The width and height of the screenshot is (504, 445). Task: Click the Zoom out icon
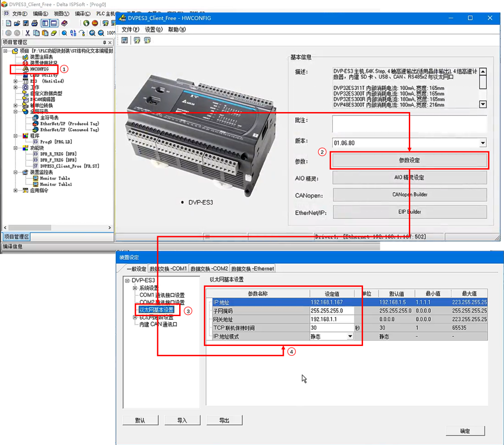coord(101,33)
